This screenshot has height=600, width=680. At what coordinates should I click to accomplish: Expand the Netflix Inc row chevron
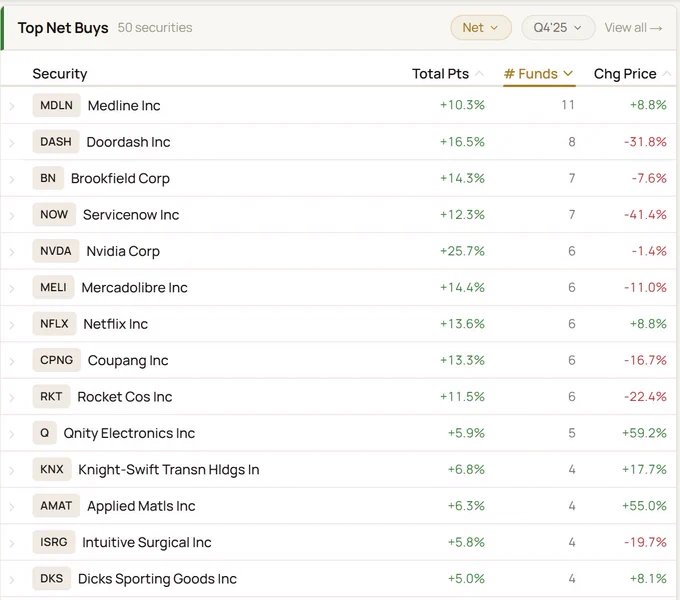[x=12, y=325]
